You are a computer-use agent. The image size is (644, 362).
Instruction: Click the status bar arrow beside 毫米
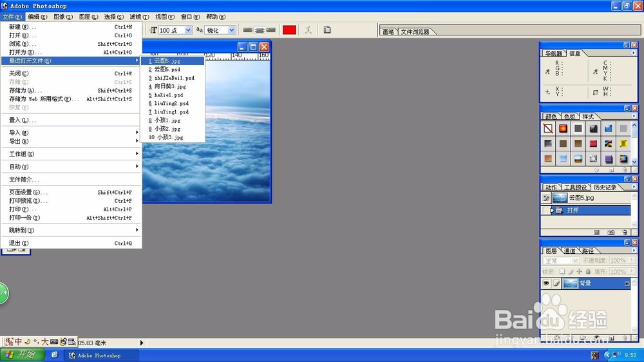141,343
